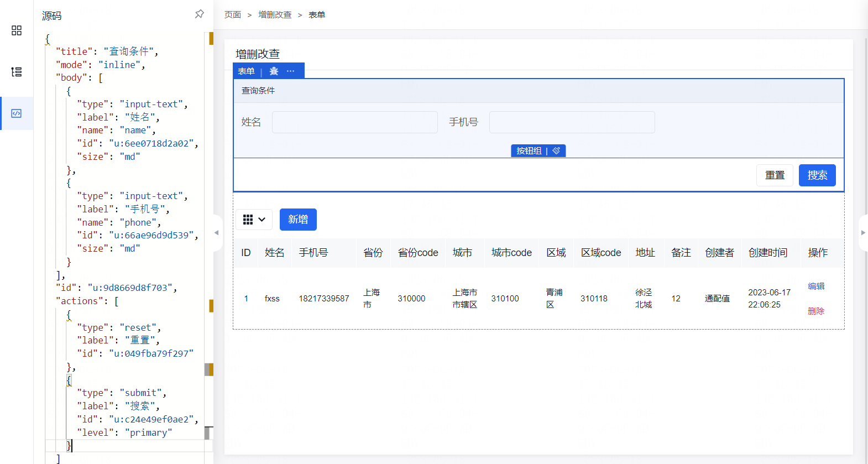This screenshot has height=464, width=868.
Task: Open the column toggle grid dropdown
Action: pos(254,220)
